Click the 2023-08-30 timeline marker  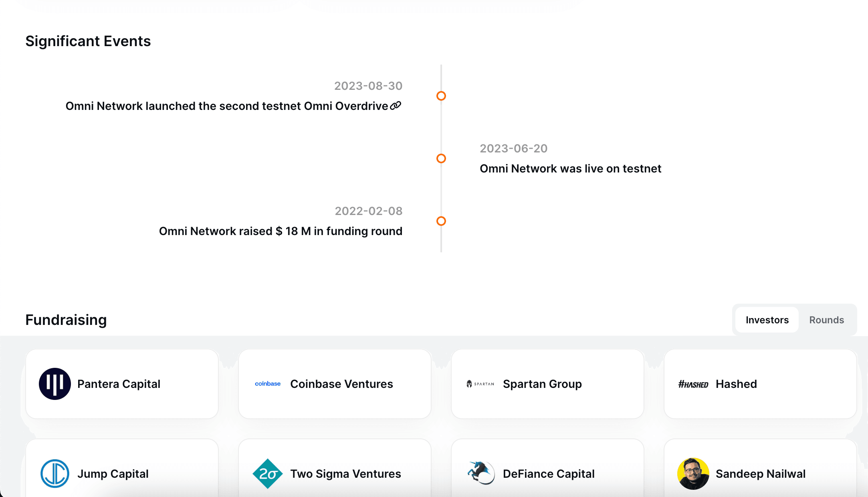click(x=441, y=96)
